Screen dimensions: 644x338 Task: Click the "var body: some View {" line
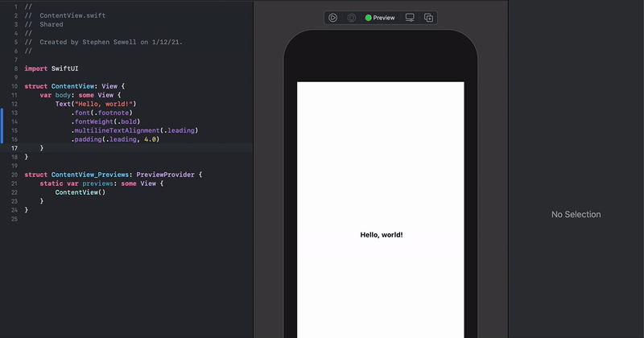(x=80, y=95)
